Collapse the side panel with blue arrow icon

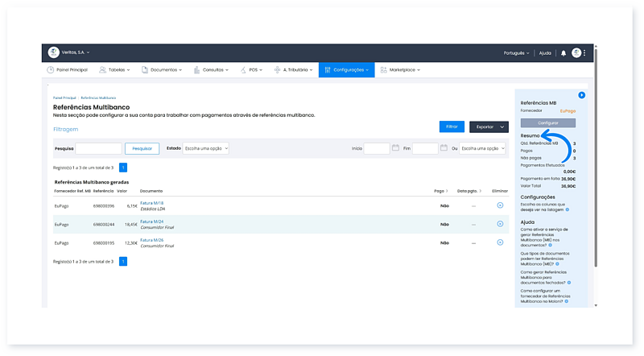581,95
